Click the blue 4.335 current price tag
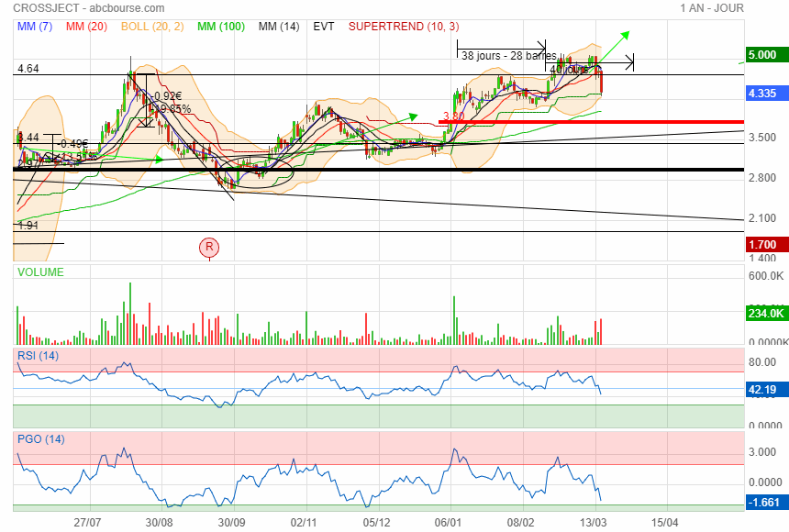The image size is (789, 532). point(765,94)
